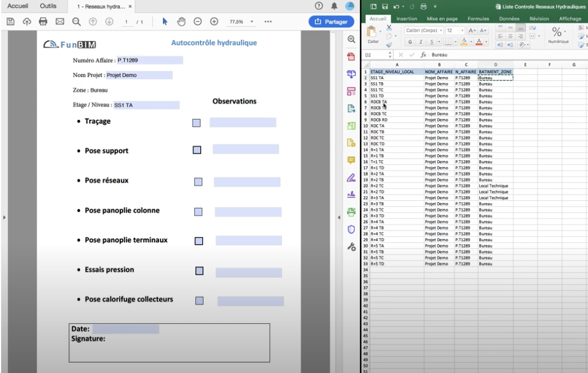Image resolution: width=588 pixels, height=373 pixels.
Task: Tick the Essais pression checkbox
Action: pos(199,271)
